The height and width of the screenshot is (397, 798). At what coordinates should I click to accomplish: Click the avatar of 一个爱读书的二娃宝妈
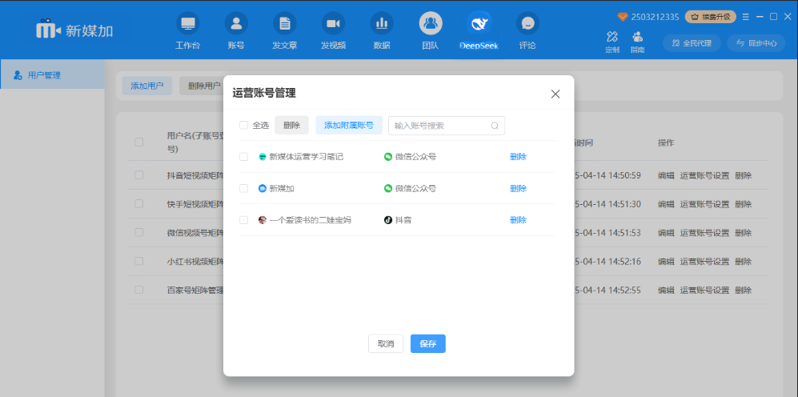263,220
